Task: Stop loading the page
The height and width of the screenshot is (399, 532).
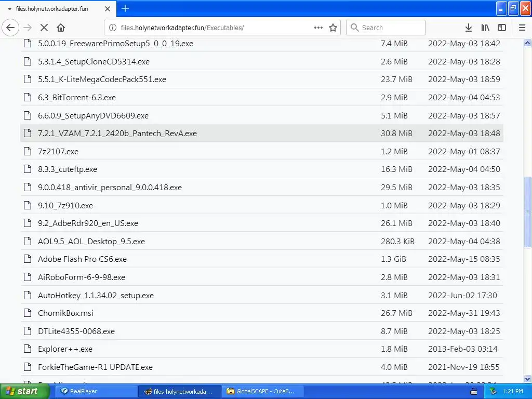Action: [x=44, y=28]
